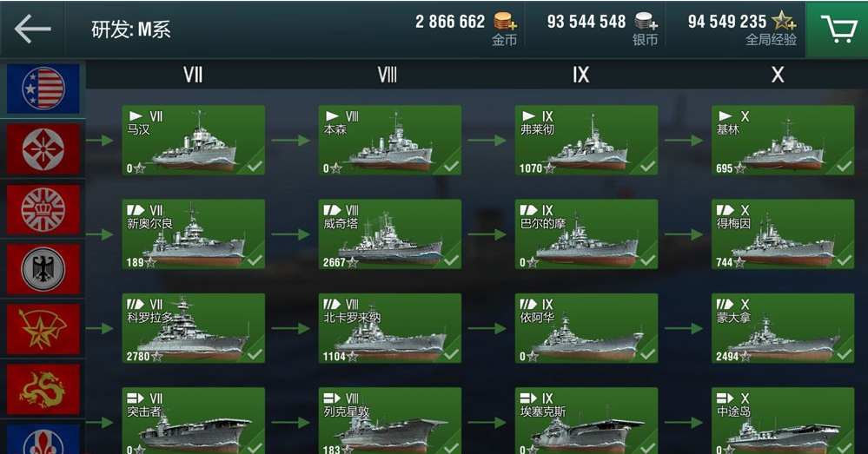Open the 威奇塔 tier VIII cruiser card
The width and height of the screenshot is (868, 454).
point(390,234)
